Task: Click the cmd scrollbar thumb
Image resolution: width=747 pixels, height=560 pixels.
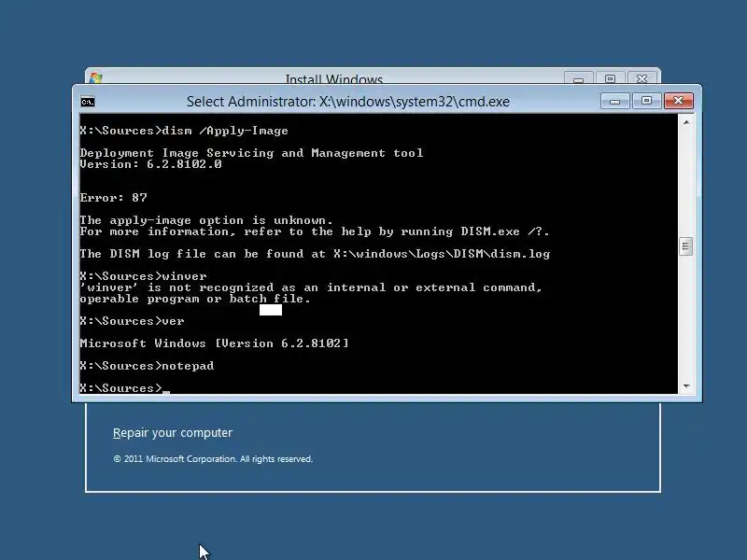Action: click(686, 246)
